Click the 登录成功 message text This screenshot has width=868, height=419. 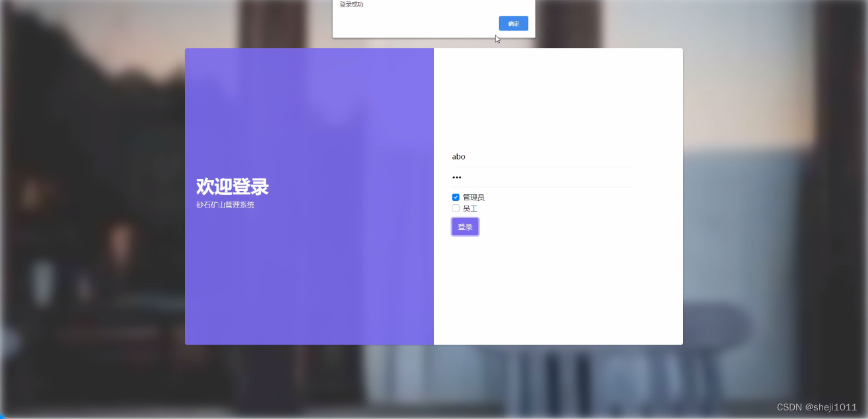351,5
